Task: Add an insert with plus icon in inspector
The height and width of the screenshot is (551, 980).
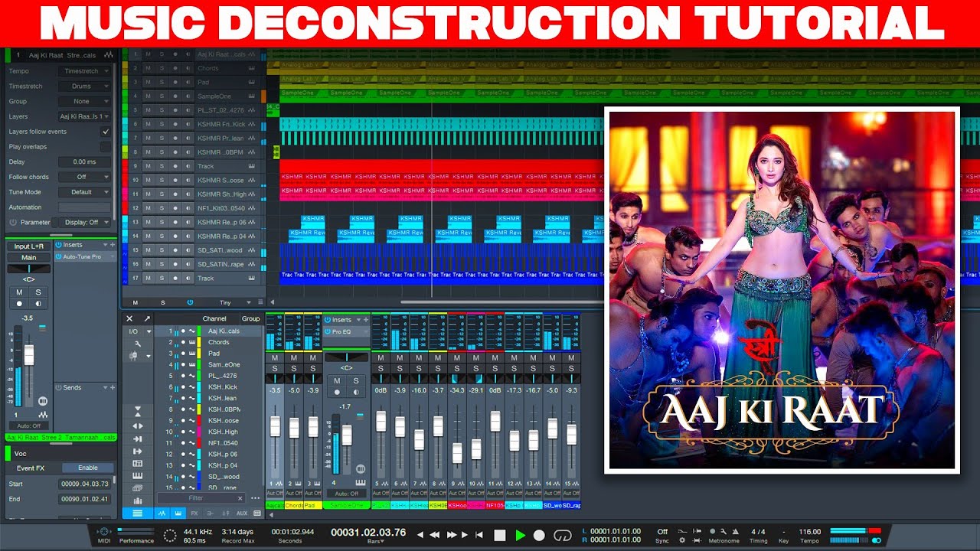Action: (113, 245)
